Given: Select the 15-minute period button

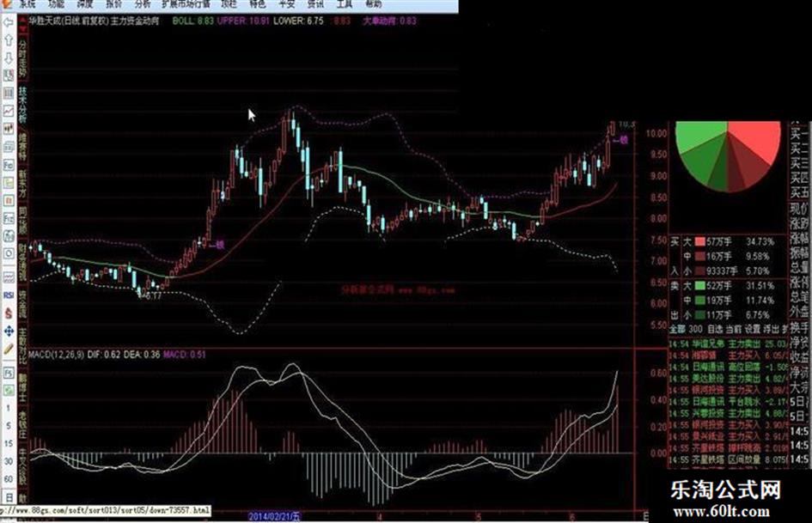Looking at the screenshot, I should (9, 444).
